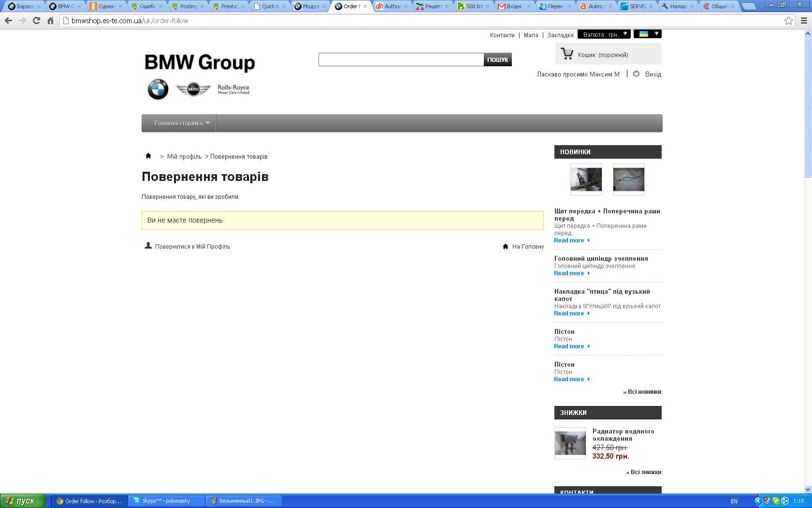Bookmark this page with the star icon
The width and height of the screenshot is (812, 508).
tap(788, 21)
